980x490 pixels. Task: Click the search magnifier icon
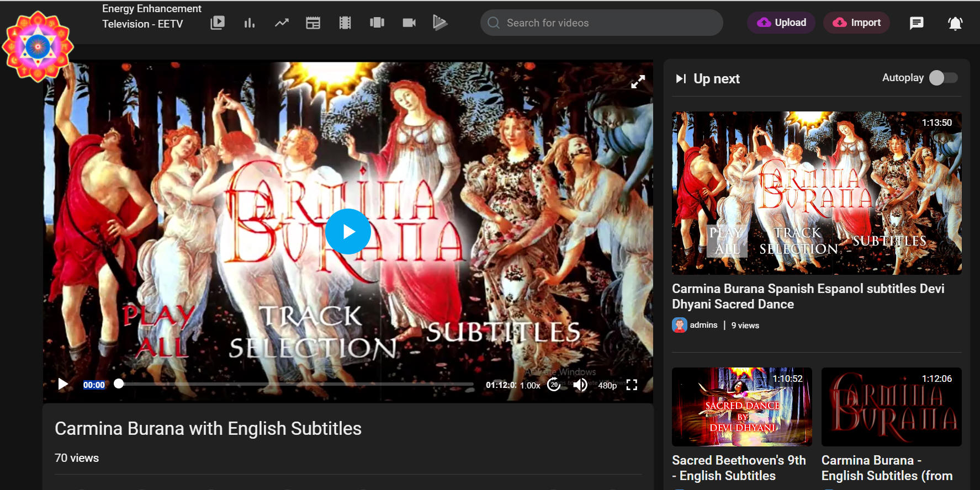click(494, 23)
